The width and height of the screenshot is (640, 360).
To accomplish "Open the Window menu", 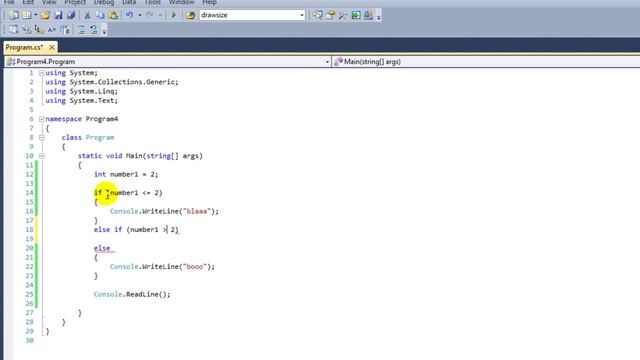I will pos(181,2).
